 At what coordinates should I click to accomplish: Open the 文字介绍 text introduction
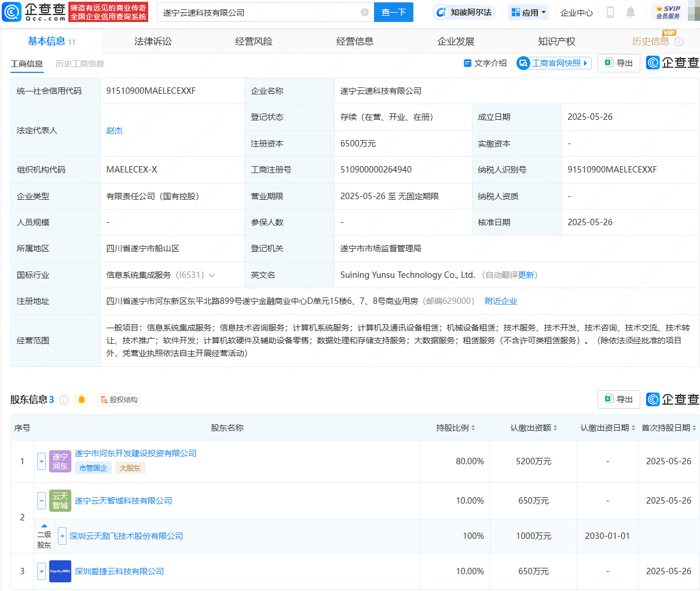pos(485,63)
